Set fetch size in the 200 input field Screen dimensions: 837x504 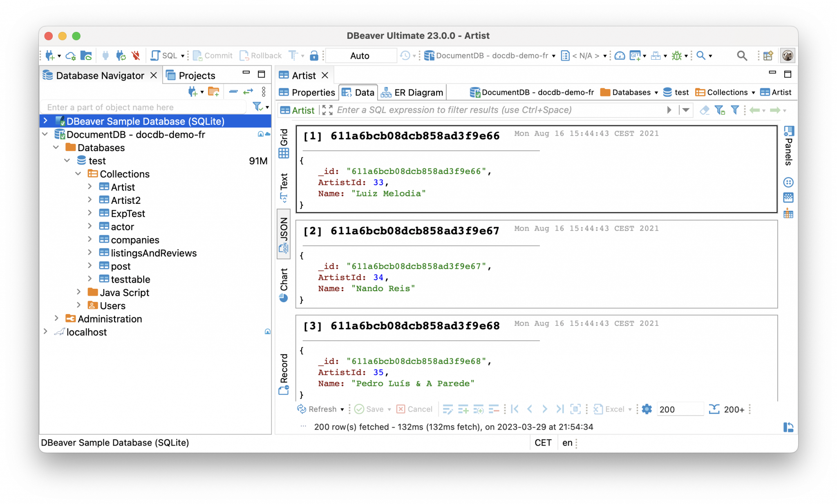click(x=680, y=409)
